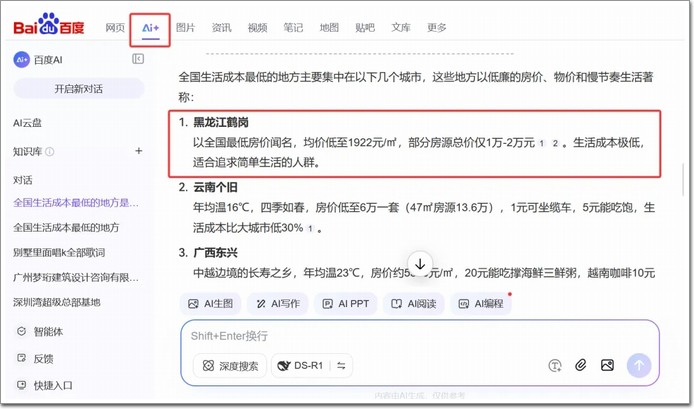
Task: Click the plus icon beside 知识库
Action: click(x=139, y=151)
